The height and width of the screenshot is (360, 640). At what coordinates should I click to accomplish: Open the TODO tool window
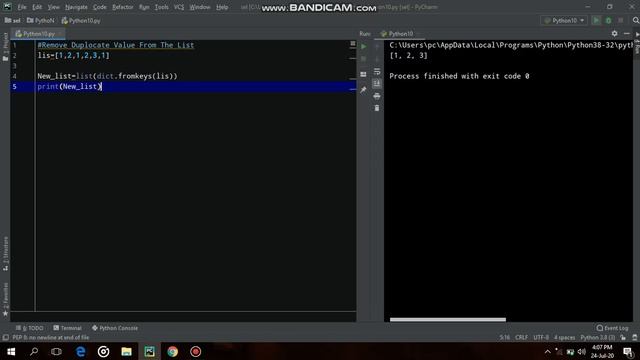[x=29, y=328]
